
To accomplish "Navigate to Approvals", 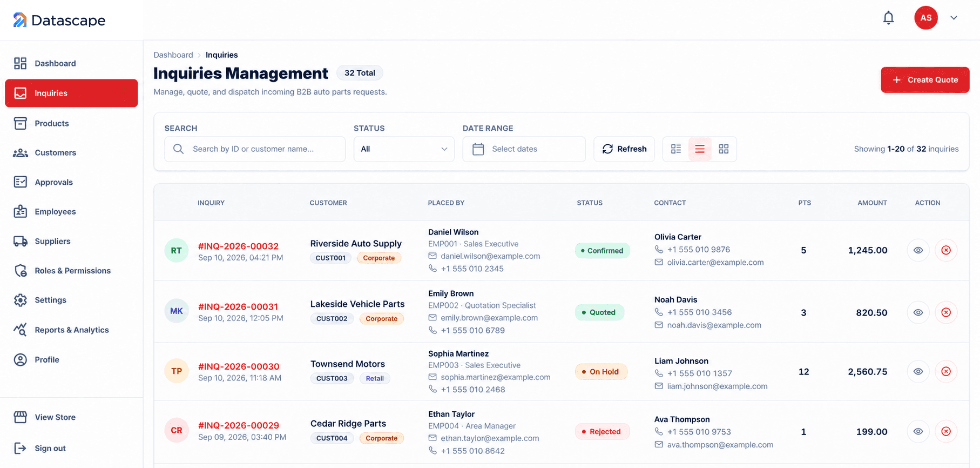I will [71, 182].
